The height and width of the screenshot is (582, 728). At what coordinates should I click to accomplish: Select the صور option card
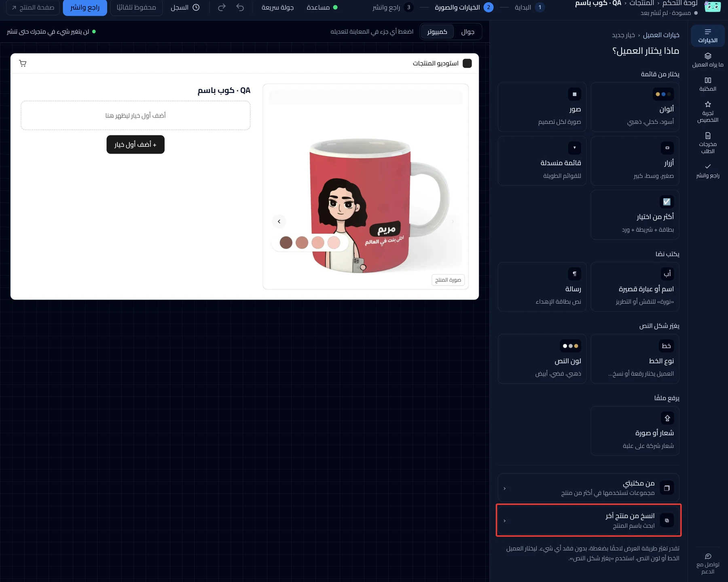pos(542,107)
